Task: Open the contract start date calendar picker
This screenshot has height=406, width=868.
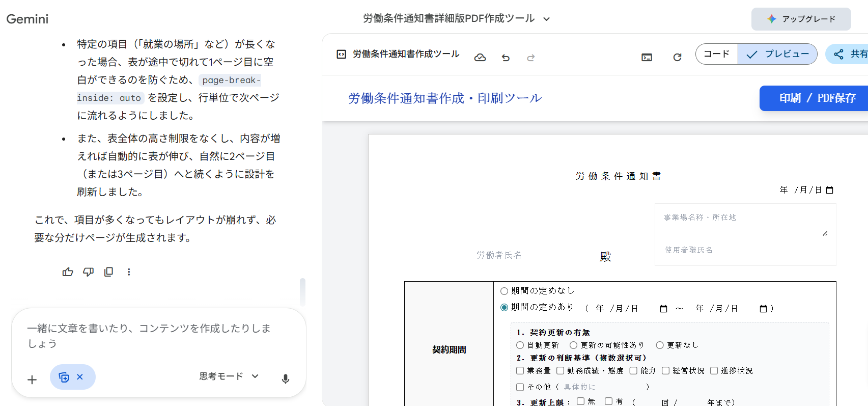Action: coord(663,309)
